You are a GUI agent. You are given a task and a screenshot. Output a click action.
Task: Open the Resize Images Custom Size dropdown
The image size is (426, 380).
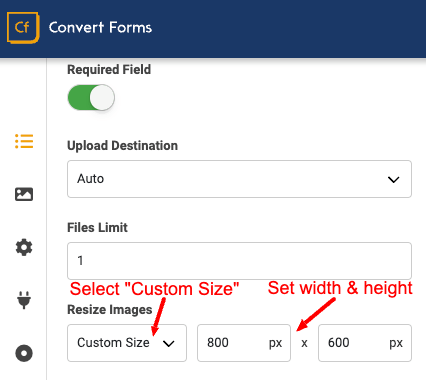click(x=127, y=343)
